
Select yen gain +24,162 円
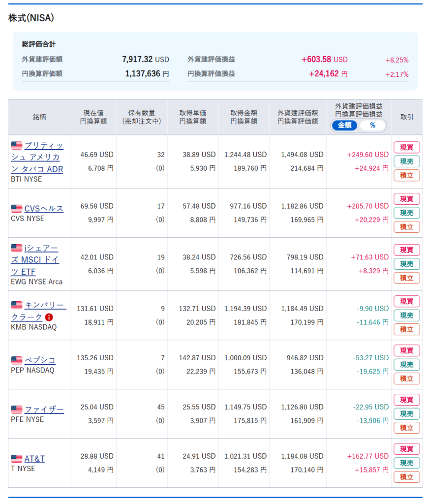point(328,74)
